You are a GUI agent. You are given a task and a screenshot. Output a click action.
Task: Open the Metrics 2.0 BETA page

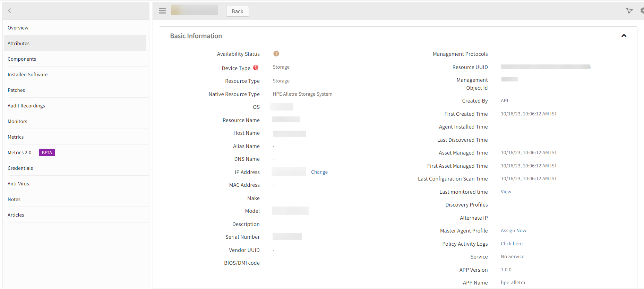[x=20, y=152]
